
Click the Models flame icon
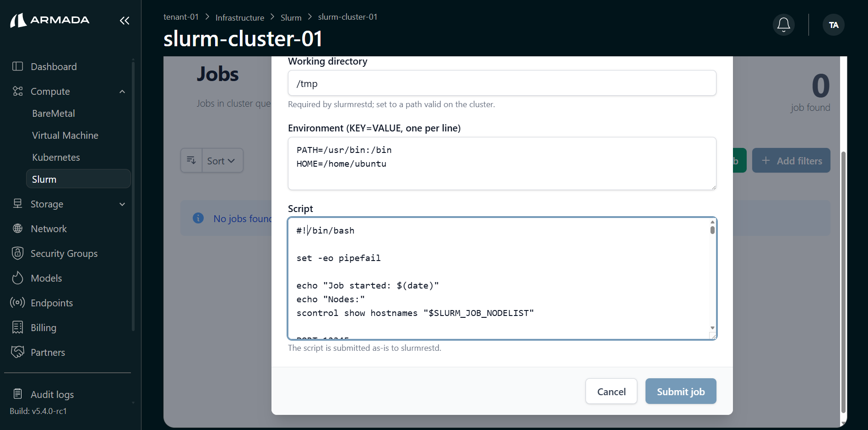[17, 278]
